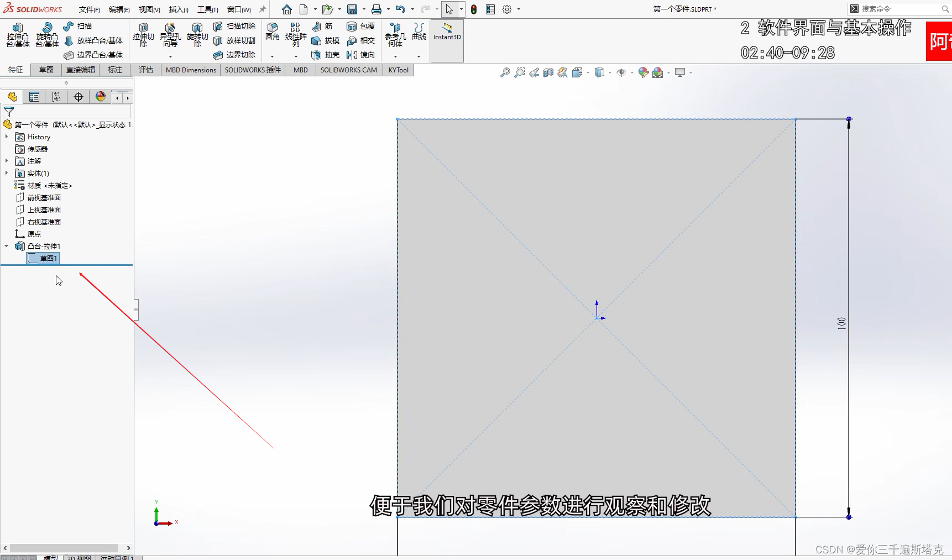Open the options gear icon
Screen dimensions: 952x560
[x=507, y=9]
